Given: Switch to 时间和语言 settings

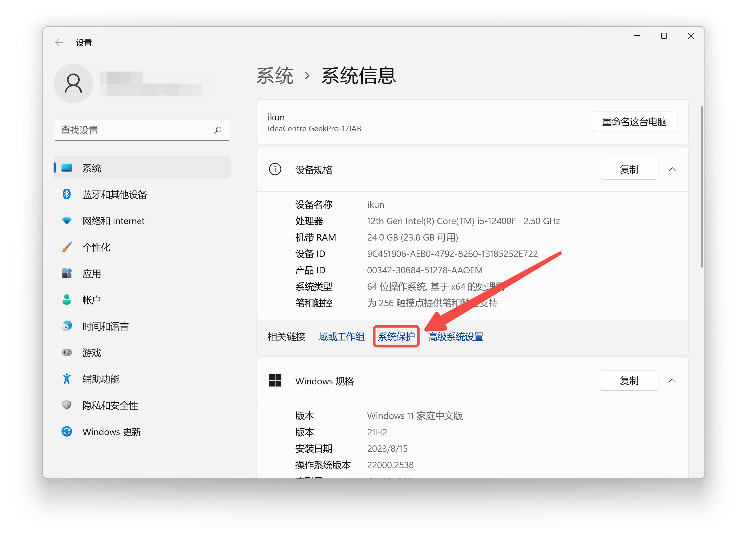Looking at the screenshot, I should click(x=142, y=326).
